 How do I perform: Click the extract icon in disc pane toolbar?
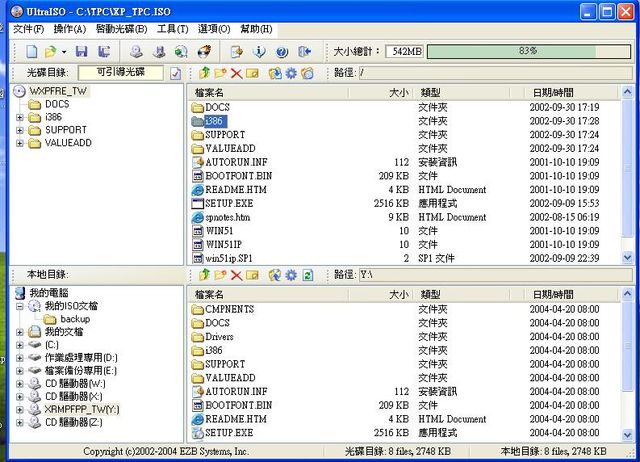pyautogui.click(x=275, y=73)
